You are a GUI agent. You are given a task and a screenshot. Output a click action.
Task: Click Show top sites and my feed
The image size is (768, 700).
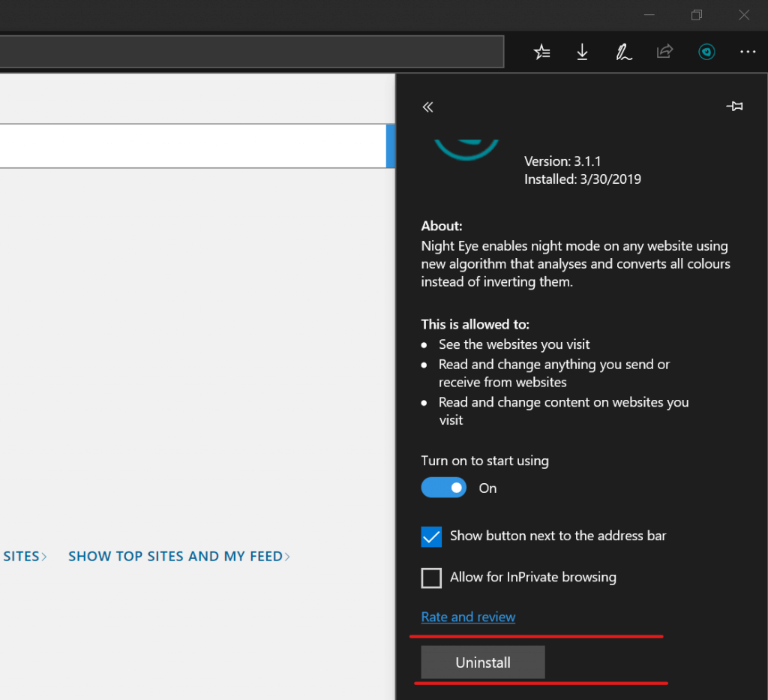(x=179, y=557)
